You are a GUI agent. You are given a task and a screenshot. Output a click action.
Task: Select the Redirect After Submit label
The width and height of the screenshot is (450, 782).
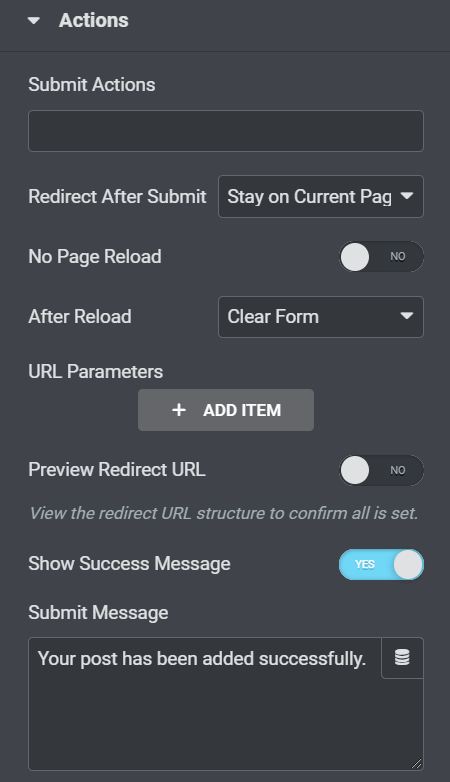click(x=117, y=196)
